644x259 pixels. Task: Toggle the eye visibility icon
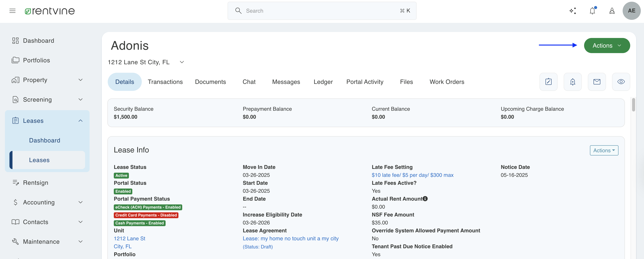click(x=621, y=82)
